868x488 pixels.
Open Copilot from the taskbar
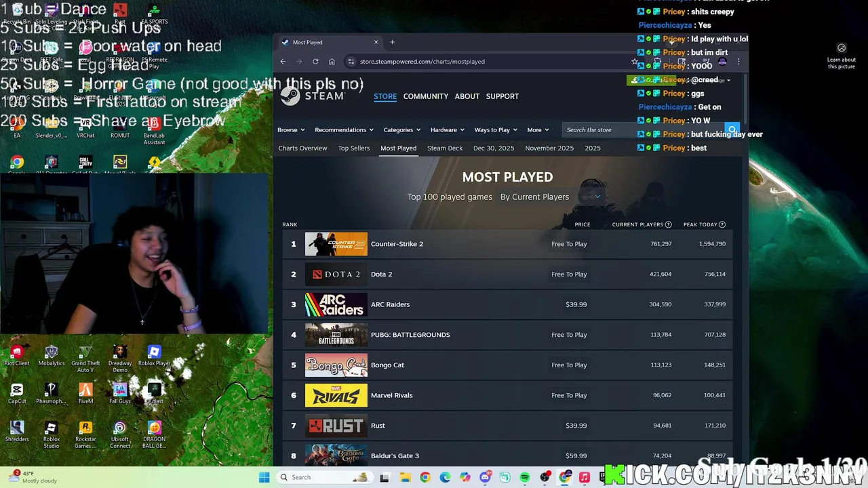tap(465, 477)
